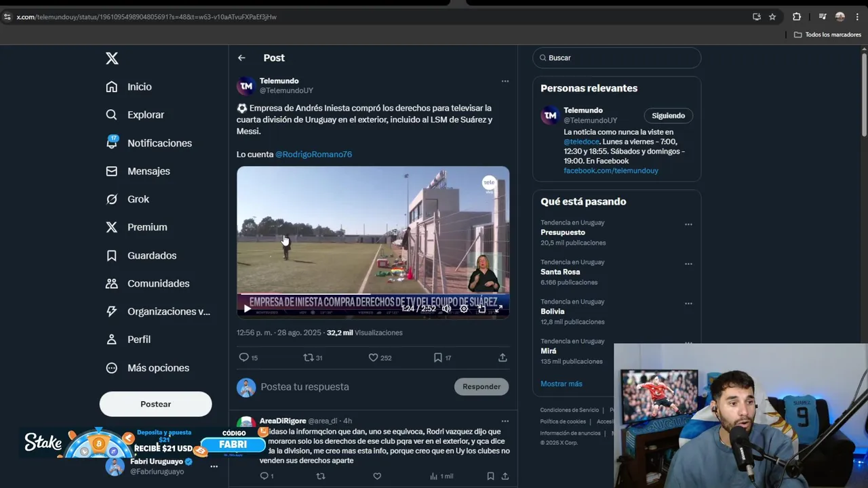Click Siguiendo button for Telemundo

tap(669, 116)
